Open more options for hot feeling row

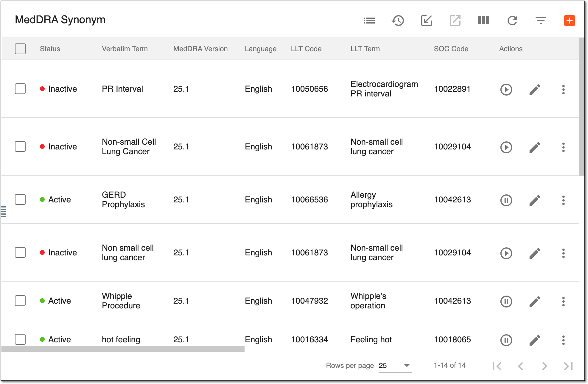click(x=563, y=340)
